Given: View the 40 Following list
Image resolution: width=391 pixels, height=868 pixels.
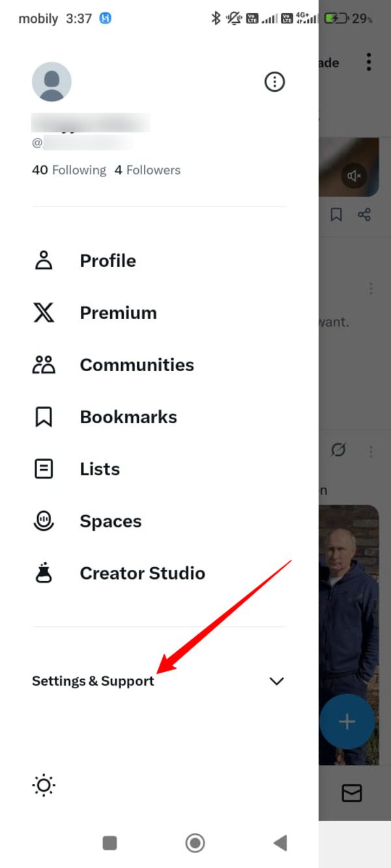Looking at the screenshot, I should click(x=69, y=170).
